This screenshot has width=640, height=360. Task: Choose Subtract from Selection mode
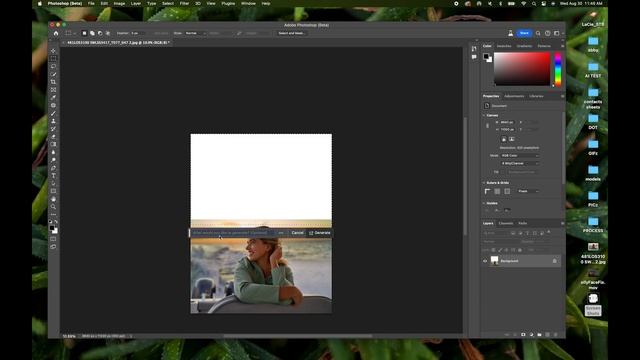tap(100, 33)
